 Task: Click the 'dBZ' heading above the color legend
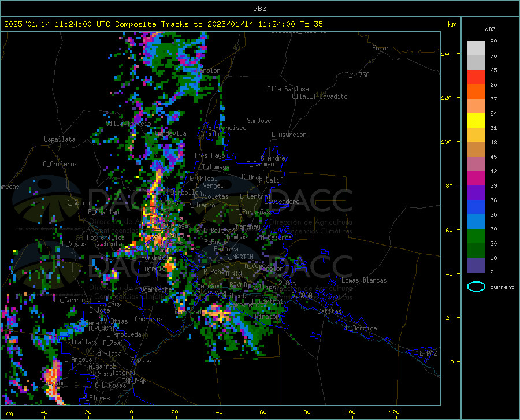490,29
